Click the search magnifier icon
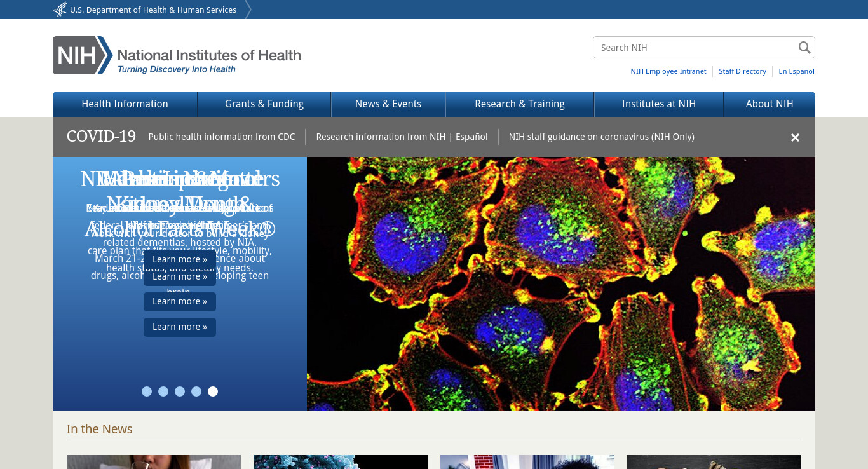The width and height of the screenshot is (868, 469). point(804,48)
